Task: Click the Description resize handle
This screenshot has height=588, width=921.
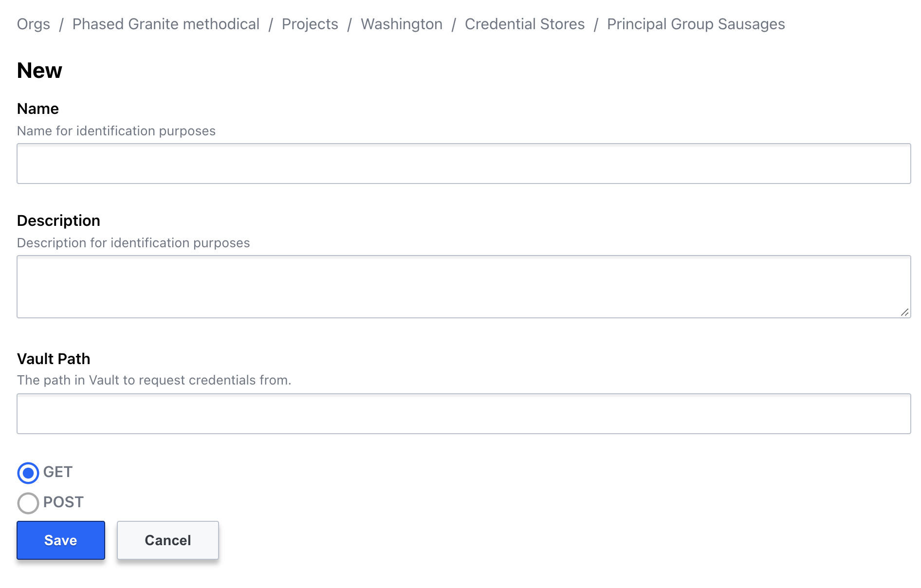Action: [904, 312]
